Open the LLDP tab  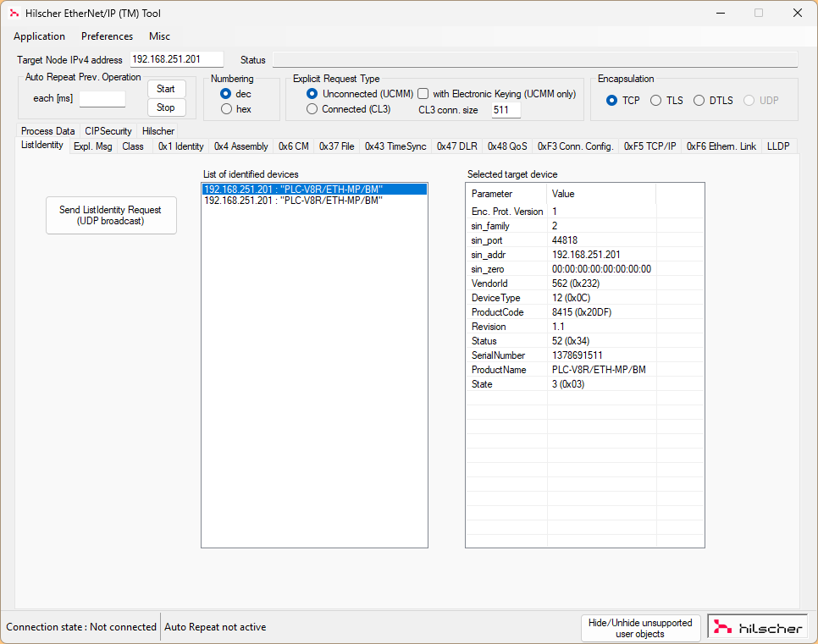[778, 146]
